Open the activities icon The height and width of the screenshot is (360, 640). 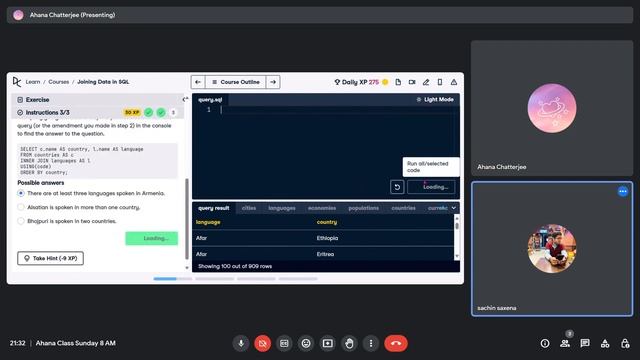[x=605, y=343]
